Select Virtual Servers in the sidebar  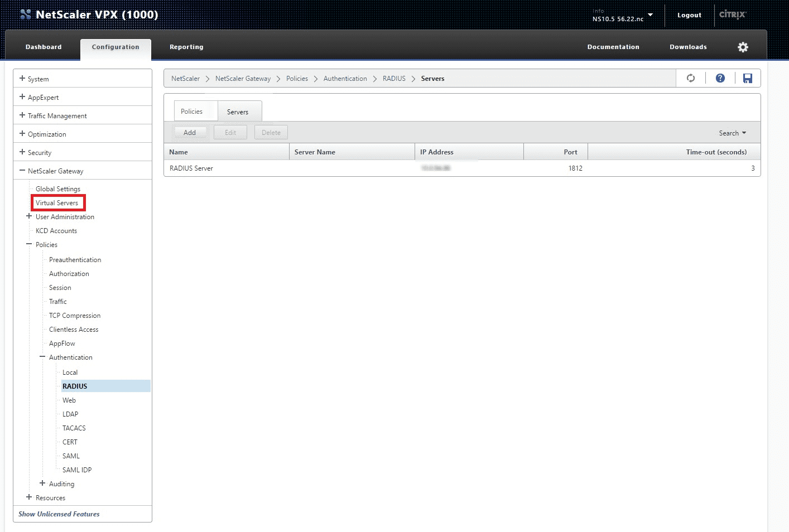[x=58, y=202]
